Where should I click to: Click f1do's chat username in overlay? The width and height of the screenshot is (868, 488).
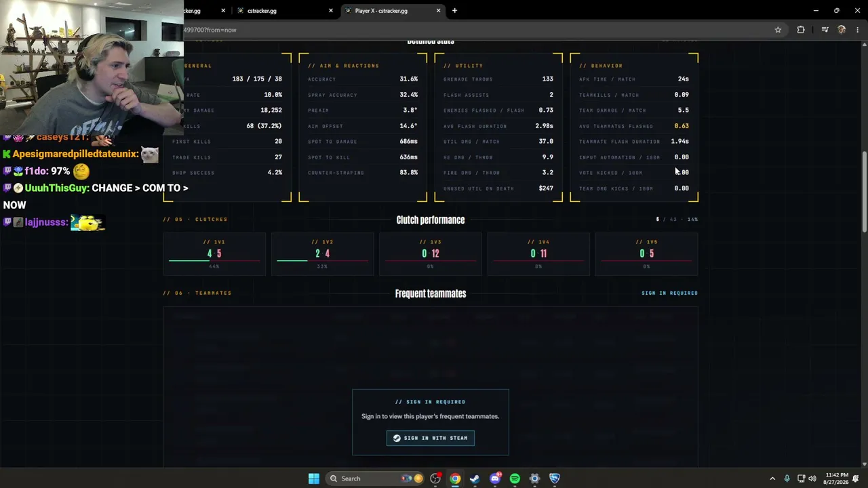point(35,171)
